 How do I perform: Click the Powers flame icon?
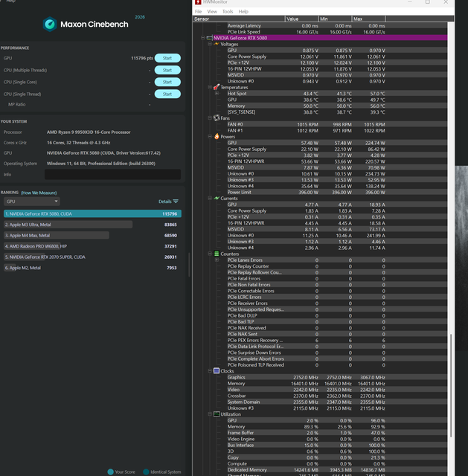(x=217, y=136)
